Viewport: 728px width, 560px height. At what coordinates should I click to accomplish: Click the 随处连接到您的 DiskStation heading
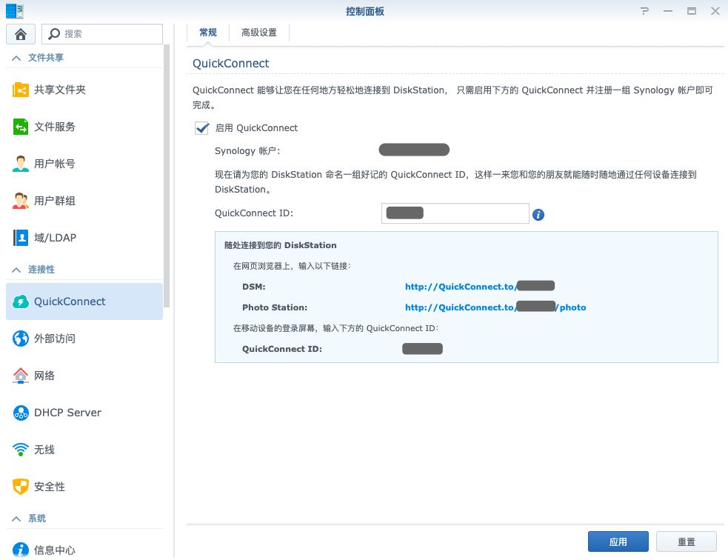pyautogui.click(x=281, y=245)
